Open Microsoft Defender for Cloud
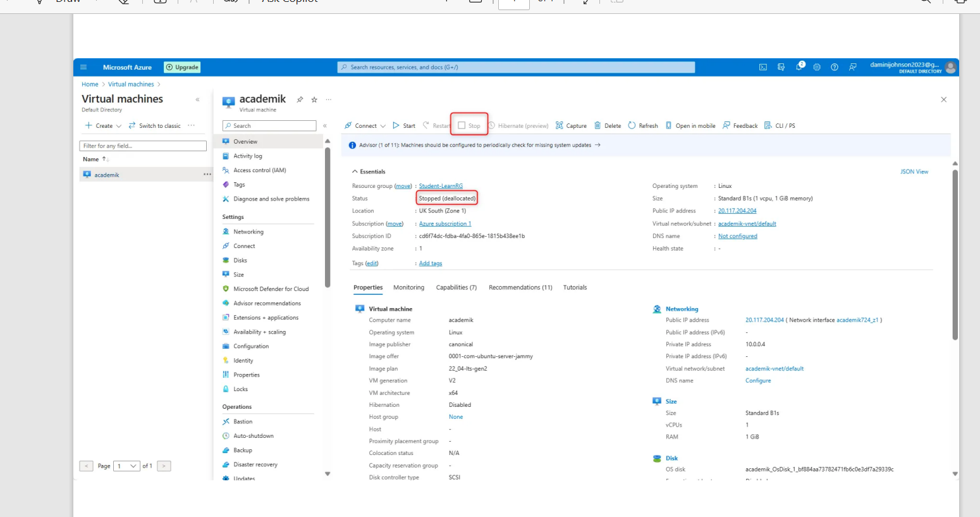980x517 pixels. [271, 289]
